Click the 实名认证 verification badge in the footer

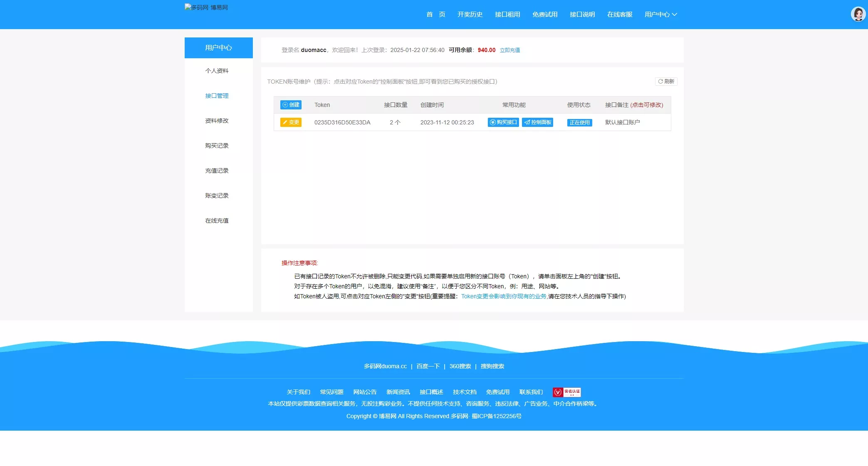pos(566,392)
